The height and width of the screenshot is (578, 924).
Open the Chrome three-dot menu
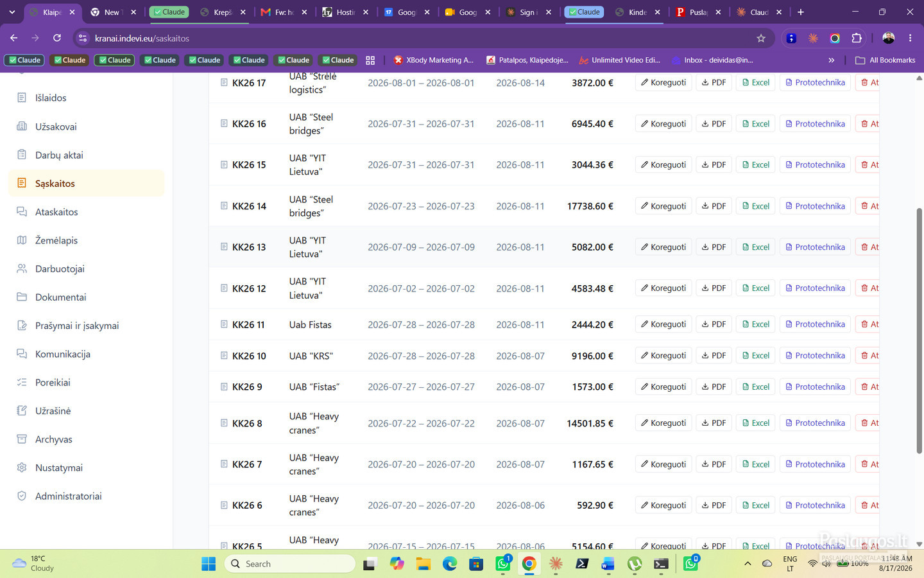[x=910, y=39]
